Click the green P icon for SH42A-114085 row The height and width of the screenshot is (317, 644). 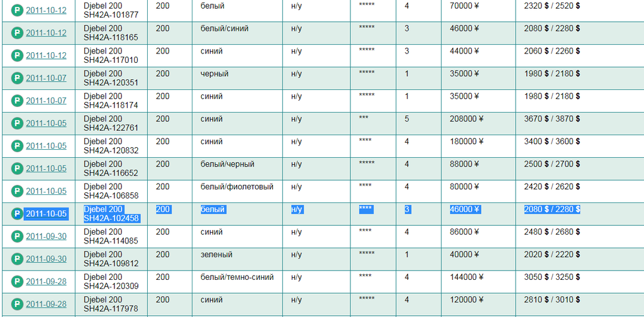coord(17,236)
